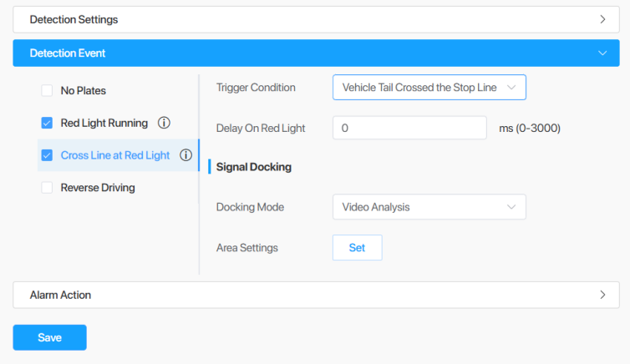Open Cross Line at Red Light info icon
Viewport: 630px width, 364px height.
coord(185,155)
